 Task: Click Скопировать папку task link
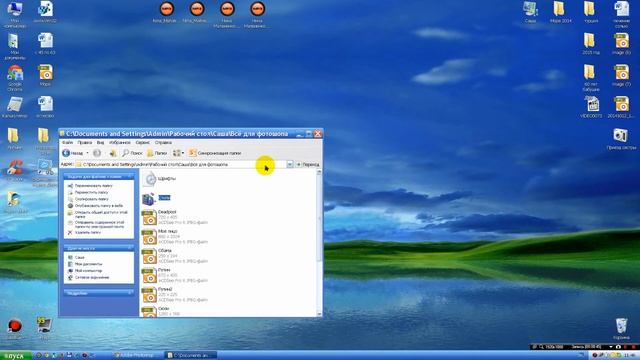click(91, 199)
